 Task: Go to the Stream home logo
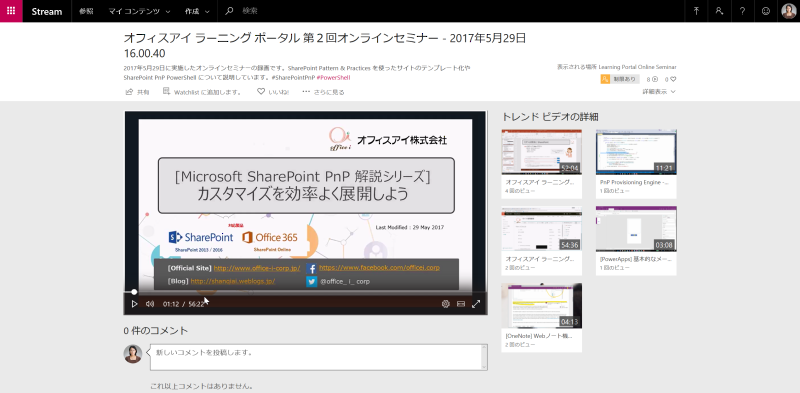46,11
